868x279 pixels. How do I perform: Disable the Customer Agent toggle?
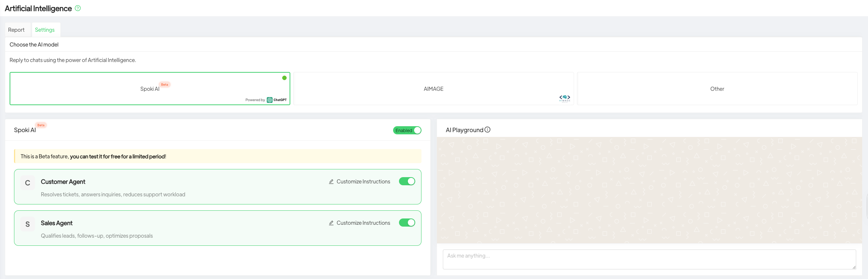(x=407, y=181)
